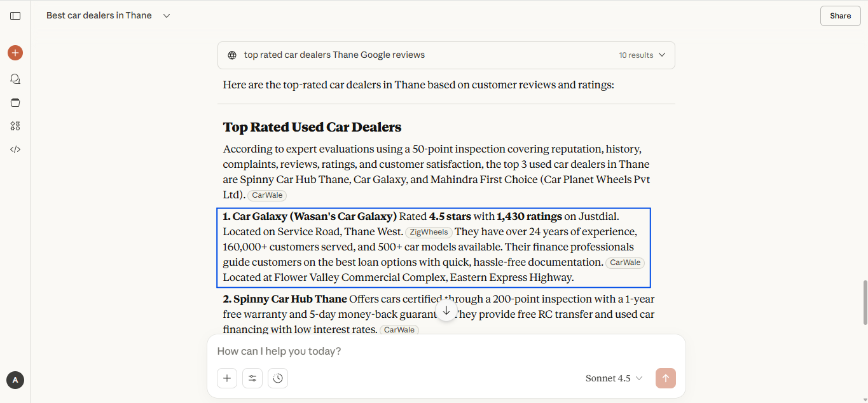Click the Share button

840,16
